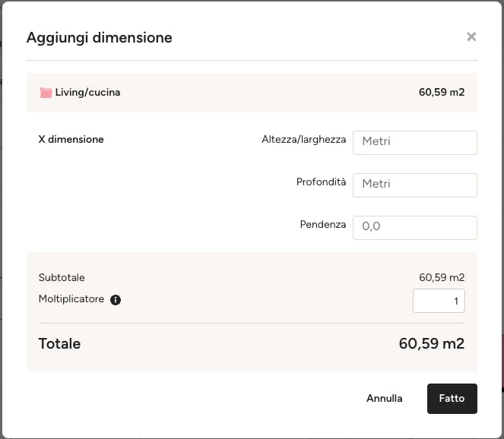Cancel using the Annulla button

385,398
